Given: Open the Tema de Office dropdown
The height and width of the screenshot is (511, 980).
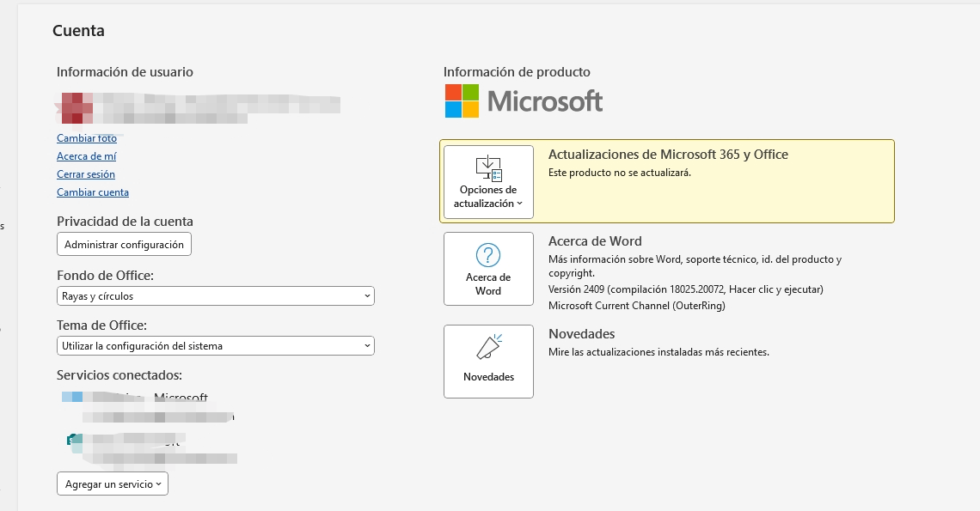Looking at the screenshot, I should click(x=216, y=345).
